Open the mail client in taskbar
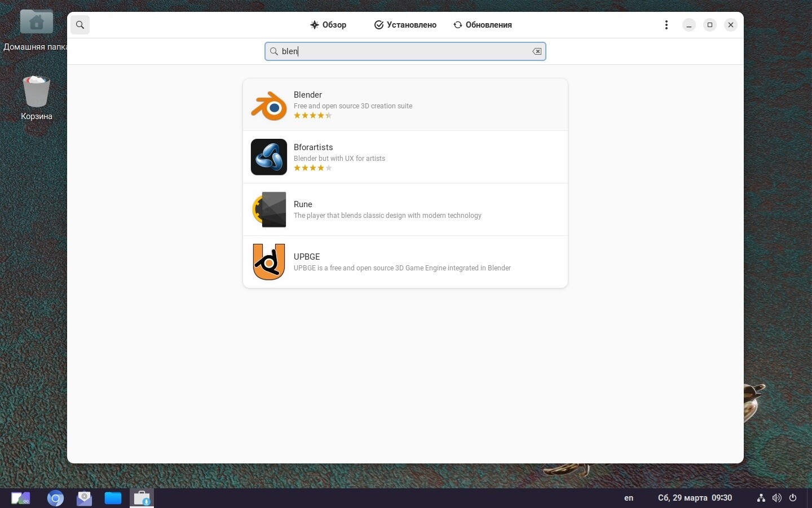This screenshot has width=812, height=508. tap(84, 498)
